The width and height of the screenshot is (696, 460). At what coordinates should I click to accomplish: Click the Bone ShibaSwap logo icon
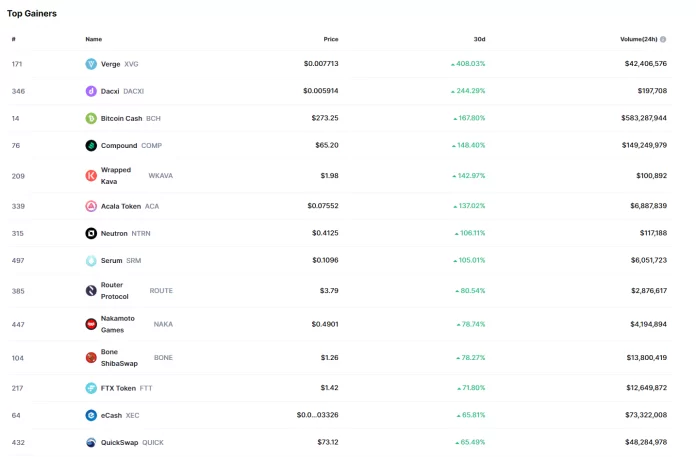point(91,357)
